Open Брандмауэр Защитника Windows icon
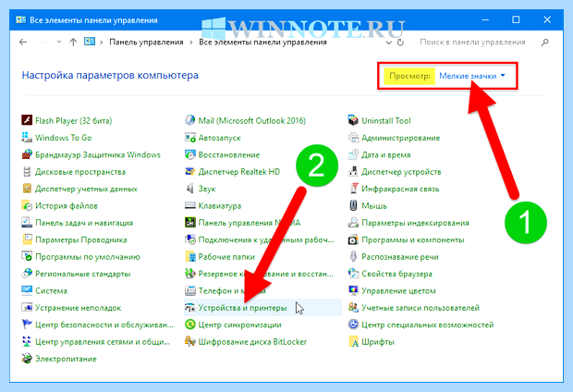Screen dimensions: 573x392 tap(27, 154)
